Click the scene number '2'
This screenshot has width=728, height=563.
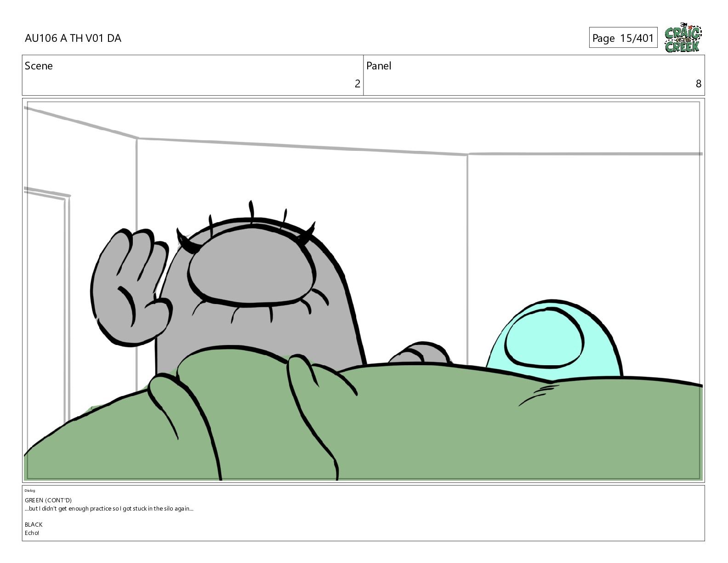357,84
